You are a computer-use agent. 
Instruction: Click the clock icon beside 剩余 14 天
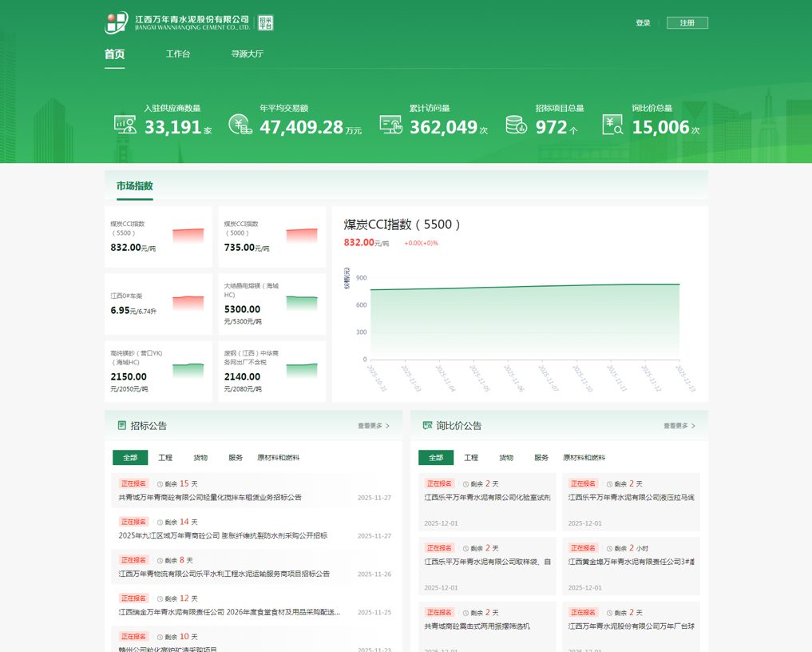pos(160,523)
